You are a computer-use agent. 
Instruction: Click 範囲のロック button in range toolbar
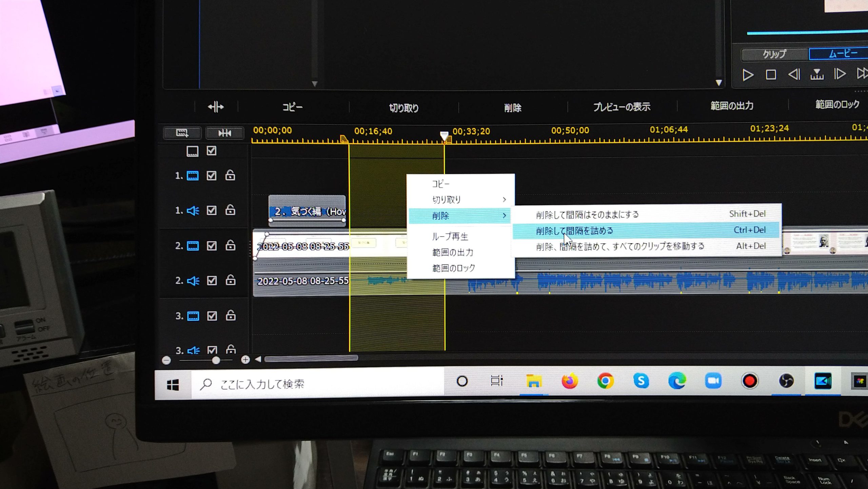pos(837,104)
